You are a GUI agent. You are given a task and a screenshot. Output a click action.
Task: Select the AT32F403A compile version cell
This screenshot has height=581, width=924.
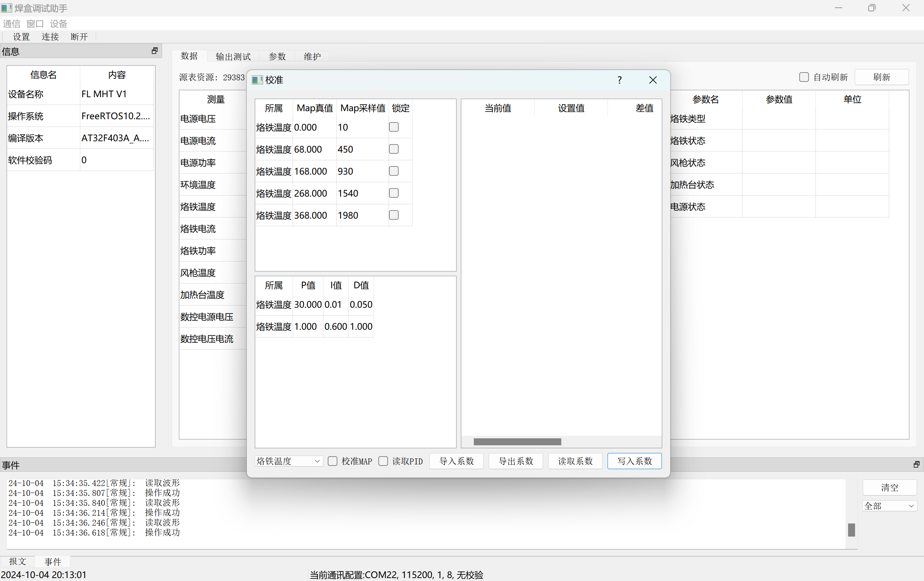coord(117,138)
